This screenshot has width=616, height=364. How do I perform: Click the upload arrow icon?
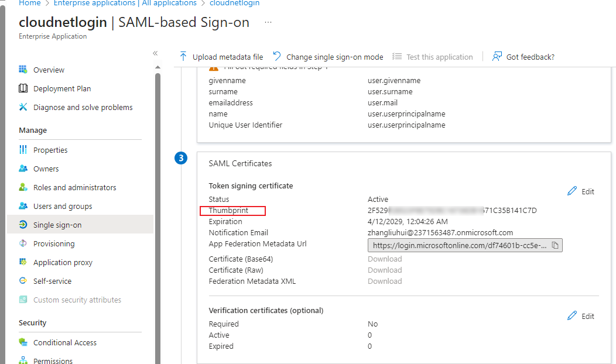tap(183, 57)
